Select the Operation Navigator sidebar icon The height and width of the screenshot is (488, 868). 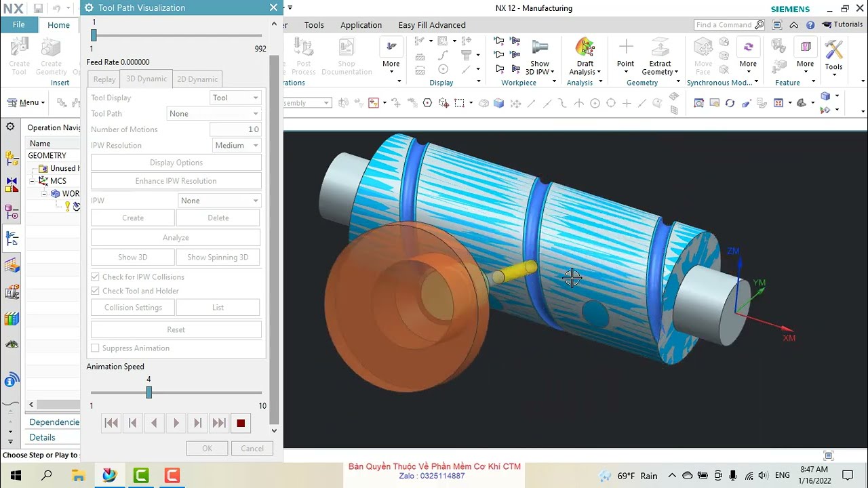coord(12,239)
